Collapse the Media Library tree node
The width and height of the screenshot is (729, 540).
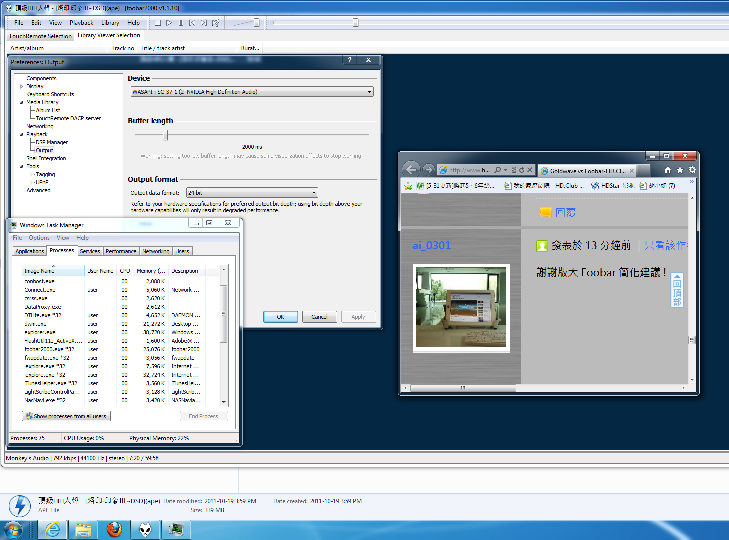(x=21, y=102)
